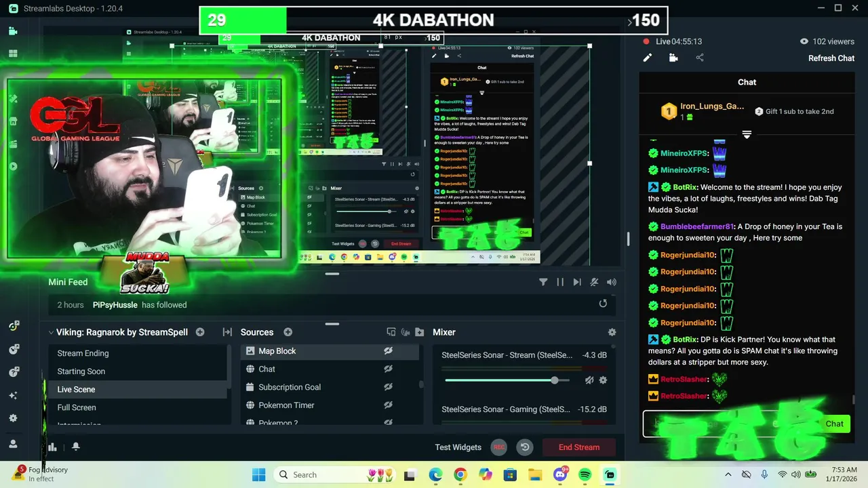This screenshot has height=488, width=868.
Task: Select the Live Scene scene
Action: click(x=137, y=389)
